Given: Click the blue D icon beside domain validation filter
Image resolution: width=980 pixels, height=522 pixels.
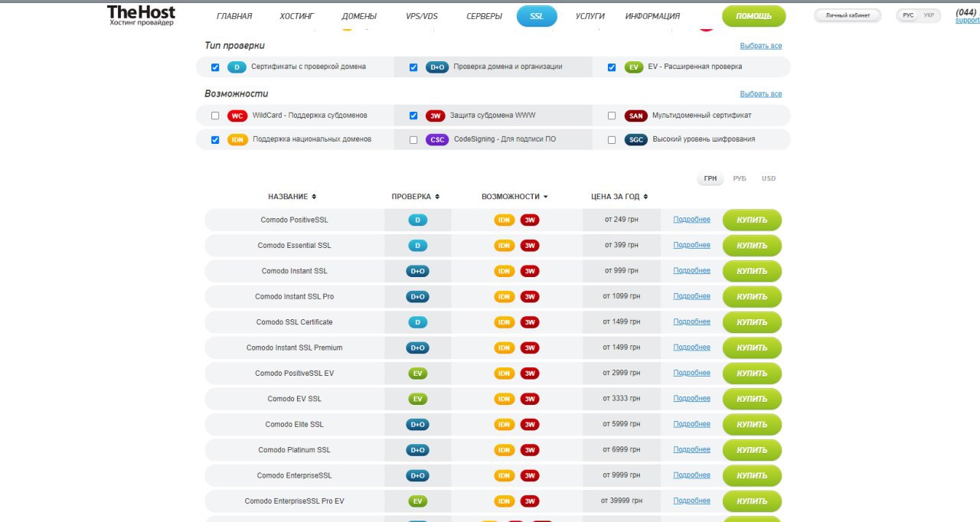Looking at the screenshot, I should [x=237, y=67].
